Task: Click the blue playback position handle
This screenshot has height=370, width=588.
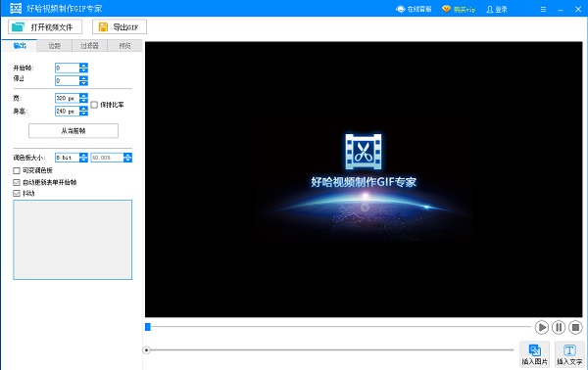Action: (x=148, y=327)
